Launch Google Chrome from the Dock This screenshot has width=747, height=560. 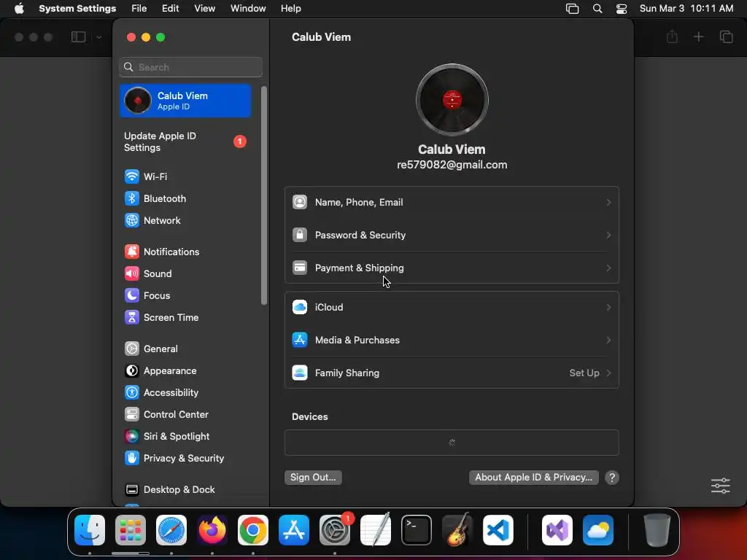[253, 530]
